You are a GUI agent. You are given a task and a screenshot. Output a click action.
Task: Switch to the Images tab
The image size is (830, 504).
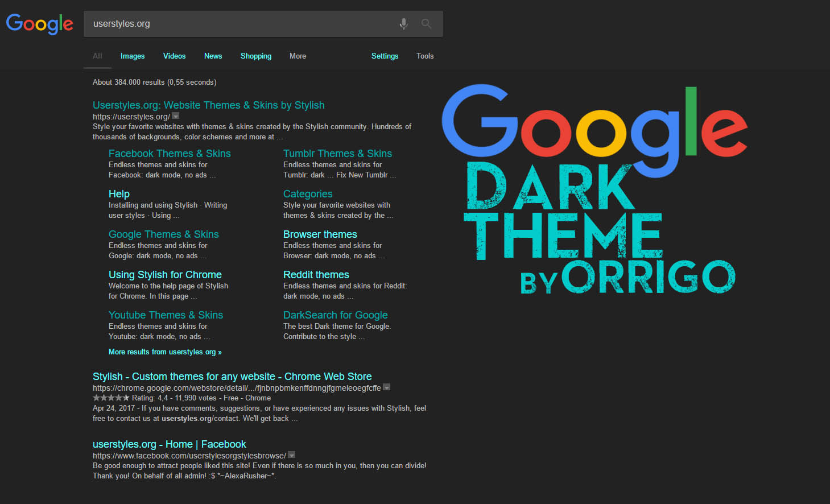tap(133, 56)
